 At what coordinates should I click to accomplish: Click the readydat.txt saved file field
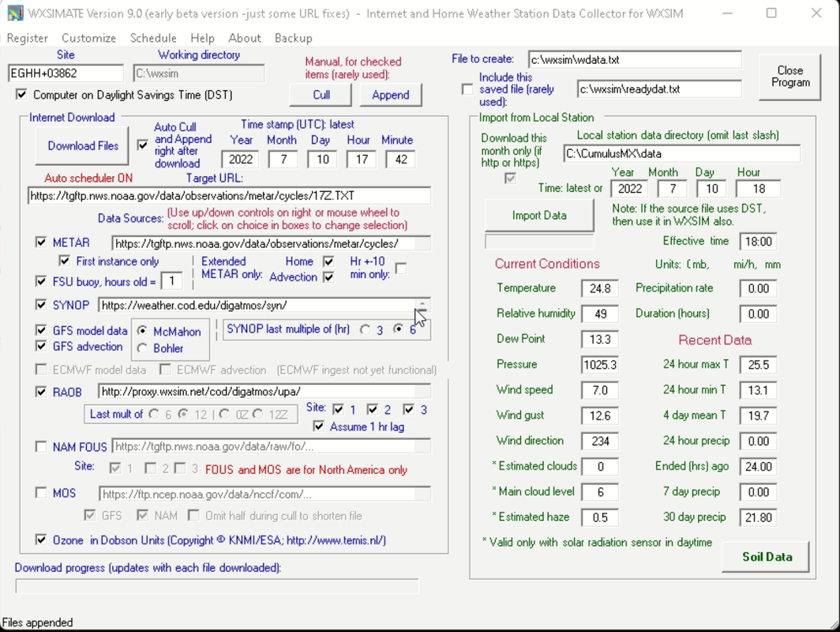pos(659,89)
